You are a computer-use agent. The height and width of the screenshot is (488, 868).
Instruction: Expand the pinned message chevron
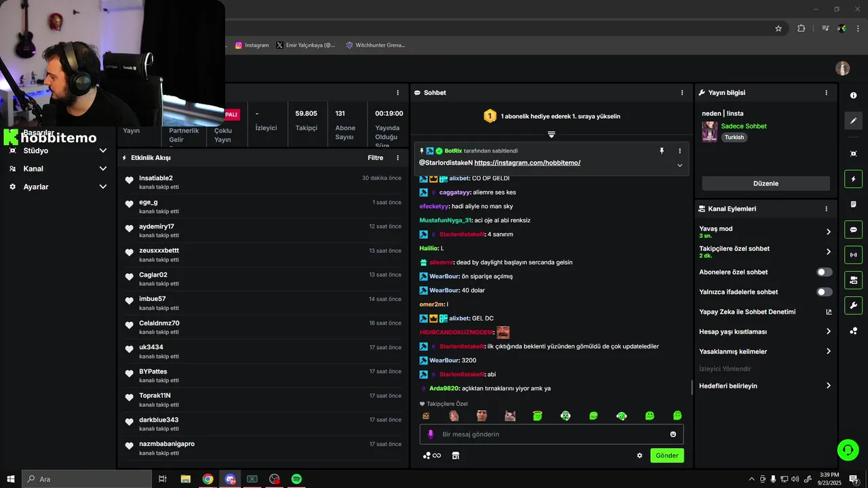click(x=679, y=165)
